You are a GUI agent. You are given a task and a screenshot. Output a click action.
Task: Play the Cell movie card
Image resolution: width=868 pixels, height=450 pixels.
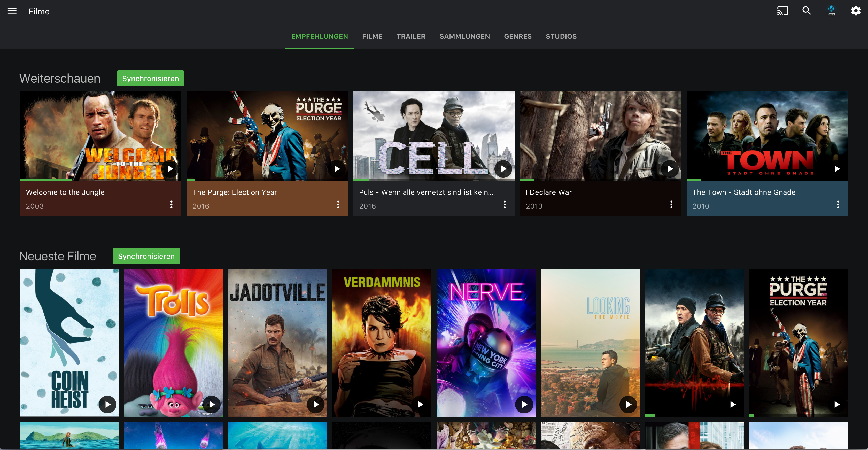(503, 169)
